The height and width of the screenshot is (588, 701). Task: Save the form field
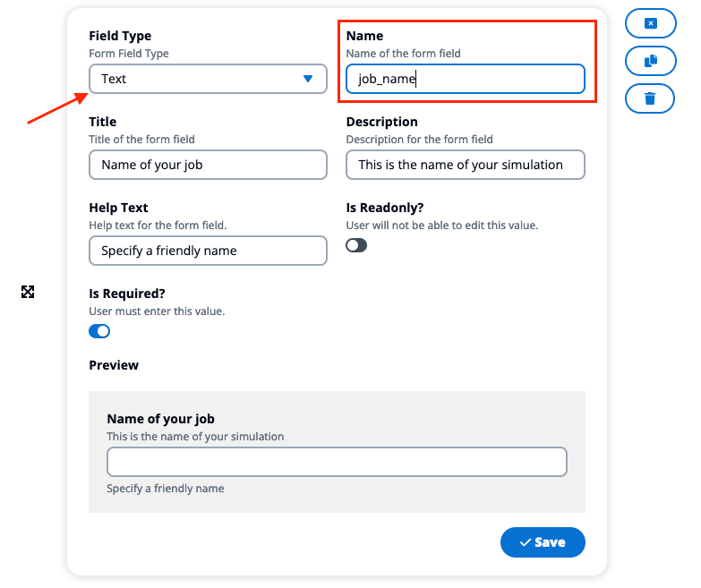pyautogui.click(x=543, y=542)
